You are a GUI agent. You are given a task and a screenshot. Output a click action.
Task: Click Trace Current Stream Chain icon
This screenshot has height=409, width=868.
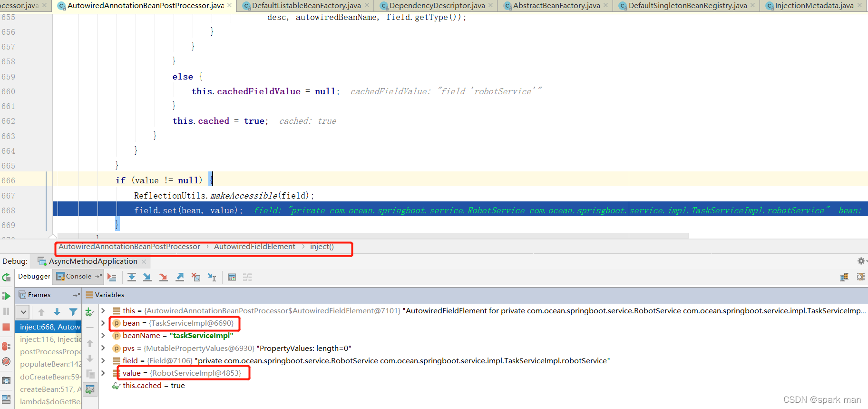247,277
